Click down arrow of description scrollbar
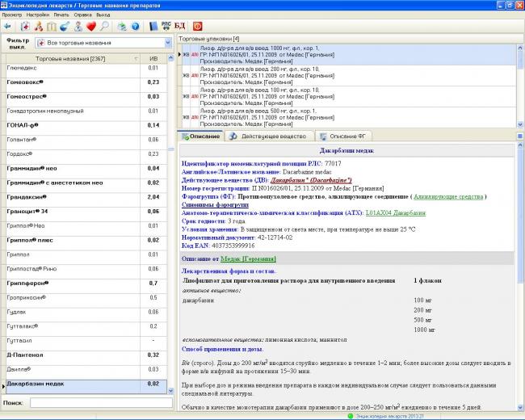Screen dimensions: 525x420 tap(520, 408)
